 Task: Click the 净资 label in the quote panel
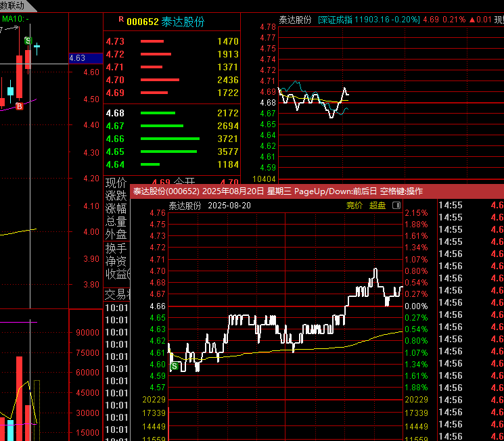coord(116,261)
